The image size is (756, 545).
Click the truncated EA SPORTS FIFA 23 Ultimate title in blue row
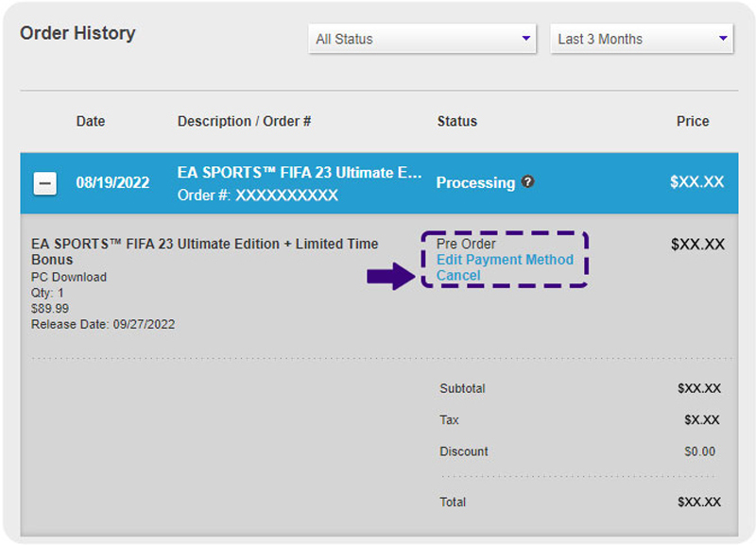(300, 173)
